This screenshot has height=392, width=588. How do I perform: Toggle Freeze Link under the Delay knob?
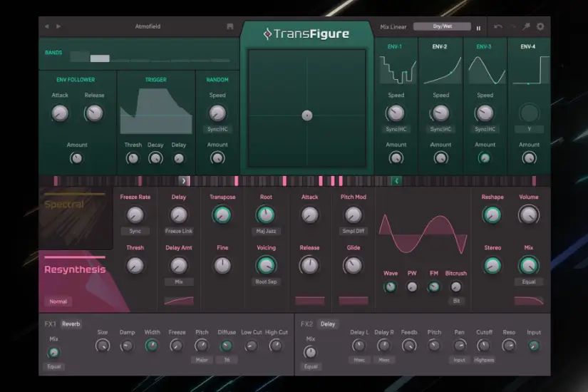(x=179, y=231)
